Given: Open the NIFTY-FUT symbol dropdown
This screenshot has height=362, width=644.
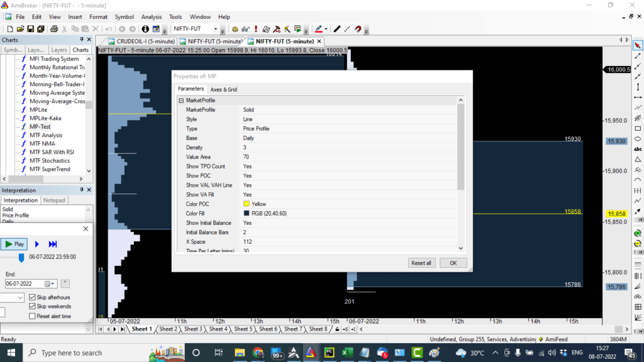Looking at the screenshot, I should pos(215,29).
